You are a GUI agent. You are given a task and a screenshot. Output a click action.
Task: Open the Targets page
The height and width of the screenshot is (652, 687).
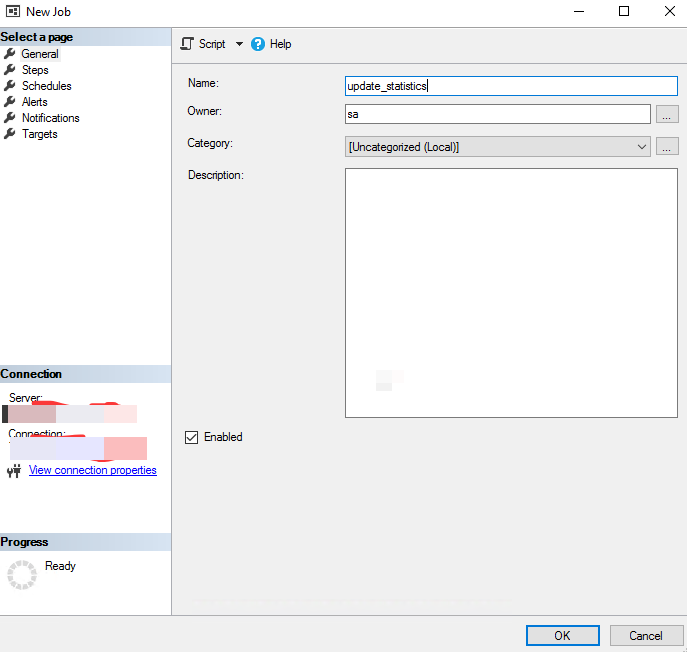(x=39, y=134)
